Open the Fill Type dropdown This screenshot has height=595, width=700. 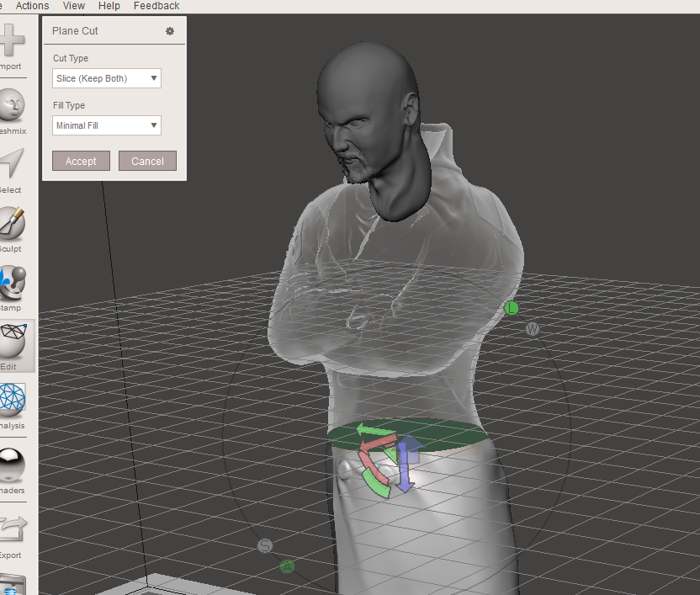click(x=107, y=125)
